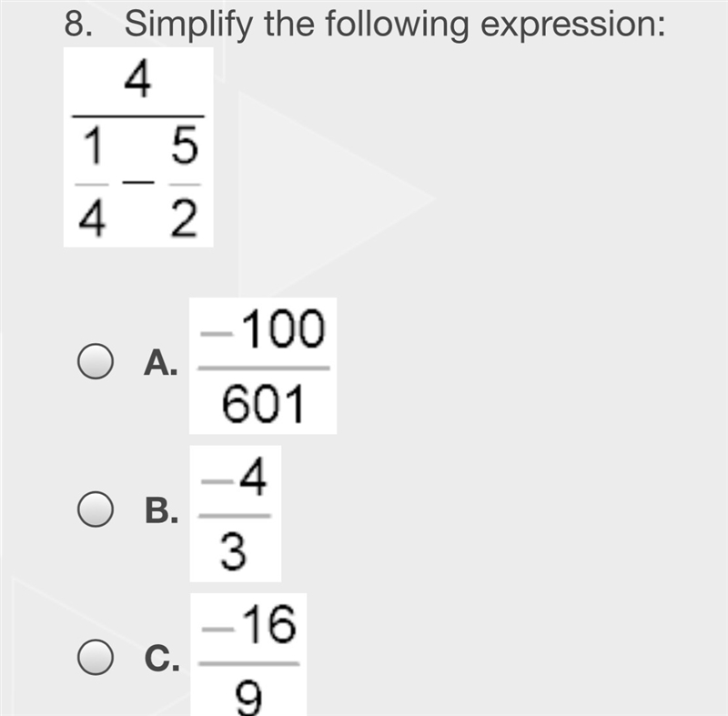
Task: Click the 'Simplify the following expression' text
Action: point(395,25)
